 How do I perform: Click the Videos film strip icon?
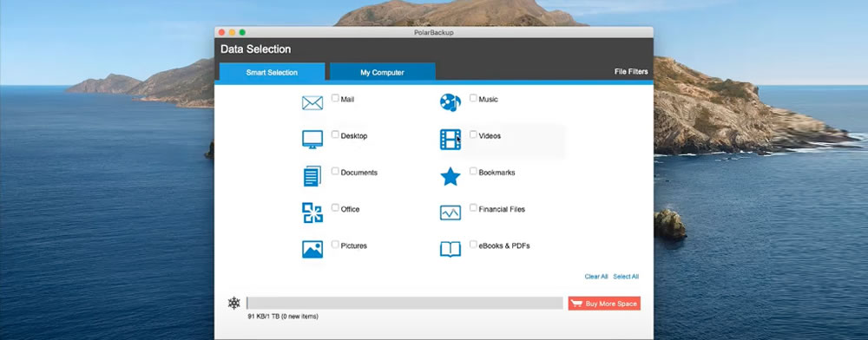pos(450,140)
